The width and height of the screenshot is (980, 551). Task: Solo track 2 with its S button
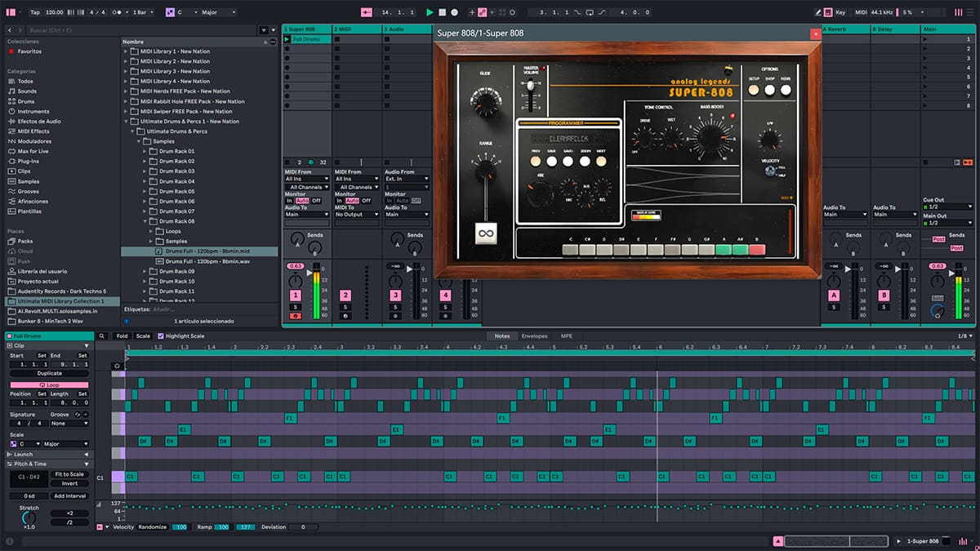click(x=345, y=306)
